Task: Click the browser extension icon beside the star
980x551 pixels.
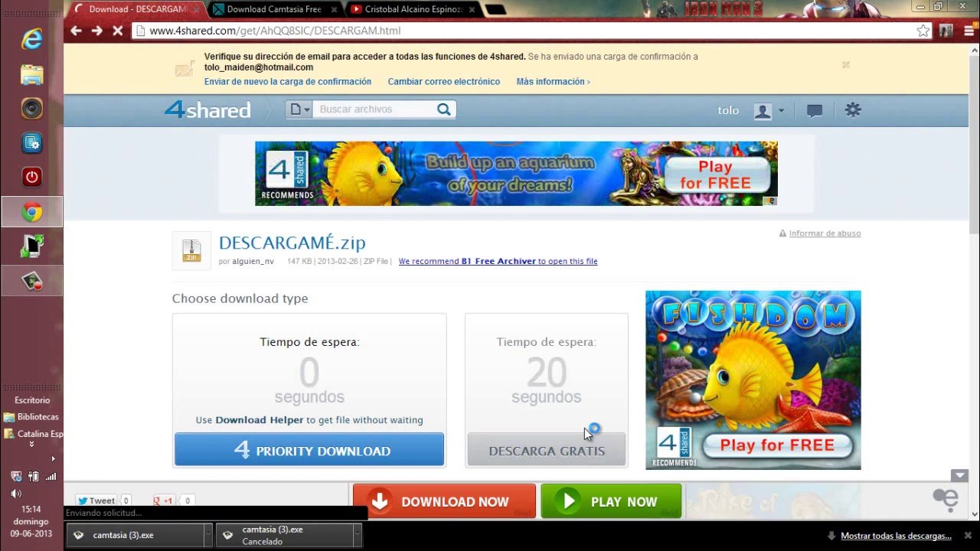Action: [946, 31]
